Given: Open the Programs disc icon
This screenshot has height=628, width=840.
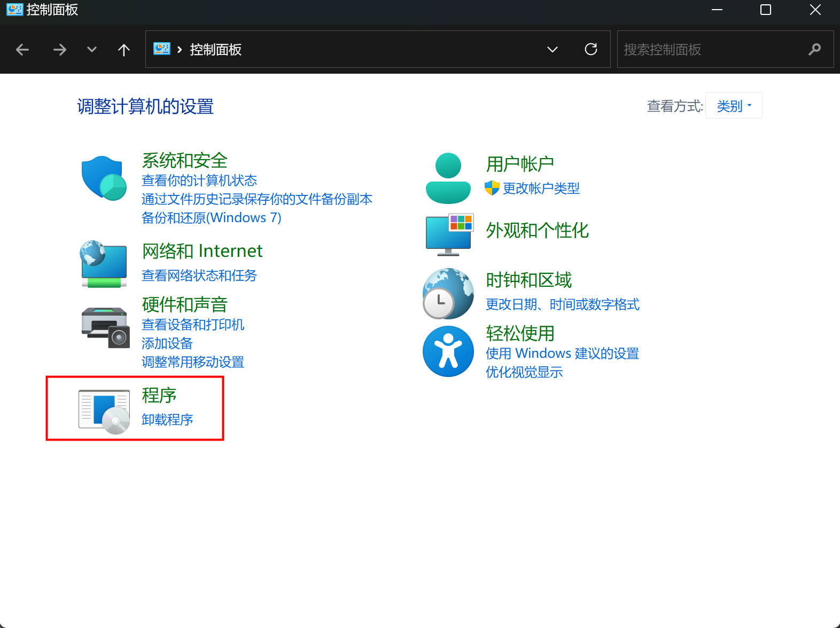Looking at the screenshot, I should pyautogui.click(x=104, y=411).
